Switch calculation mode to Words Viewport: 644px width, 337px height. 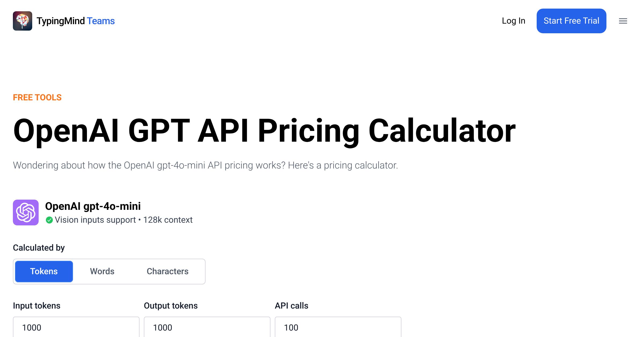102,271
